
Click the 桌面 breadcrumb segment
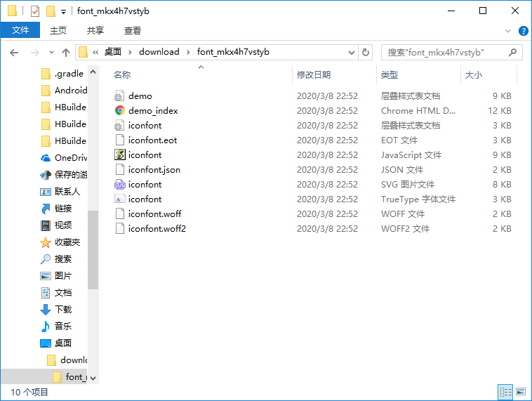point(112,52)
